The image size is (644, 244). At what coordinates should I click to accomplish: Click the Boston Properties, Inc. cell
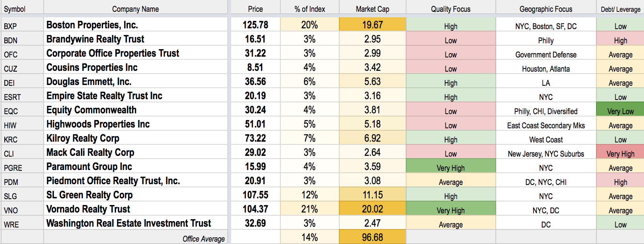(x=136, y=24)
